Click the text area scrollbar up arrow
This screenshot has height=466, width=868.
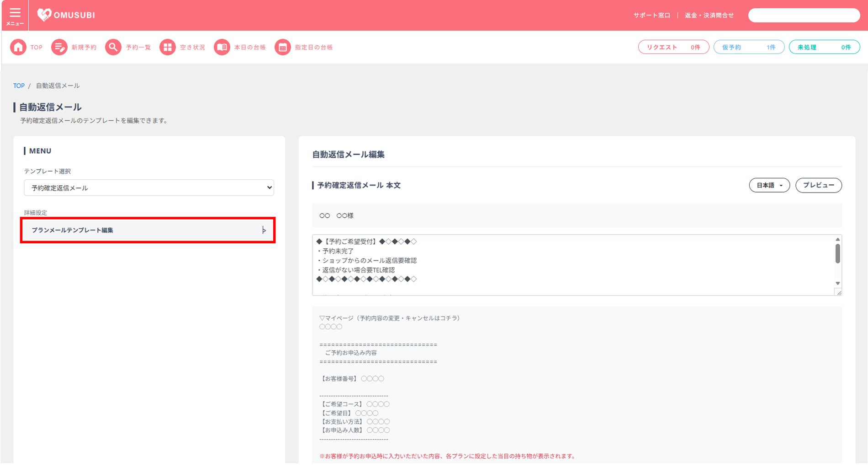coord(838,240)
